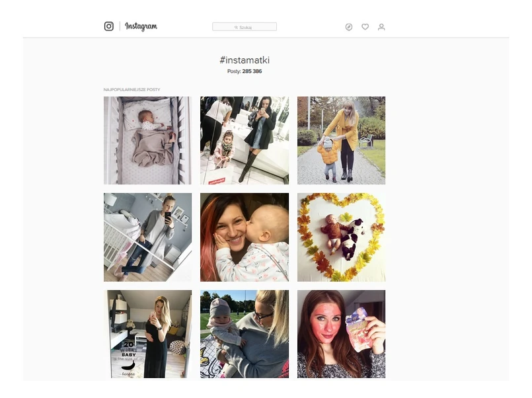Click the divider beside the Instagram logo
The width and height of the screenshot is (532, 398).
[x=120, y=26]
